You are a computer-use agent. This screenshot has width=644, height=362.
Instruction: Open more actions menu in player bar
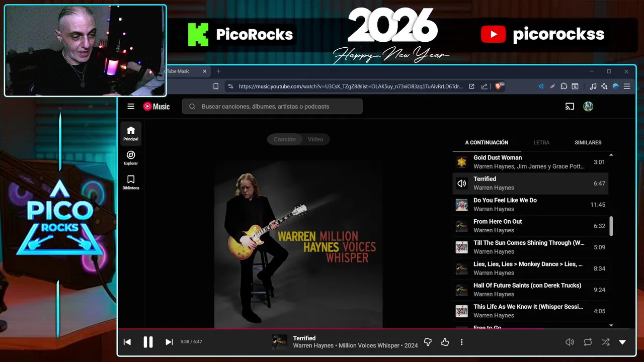461,342
